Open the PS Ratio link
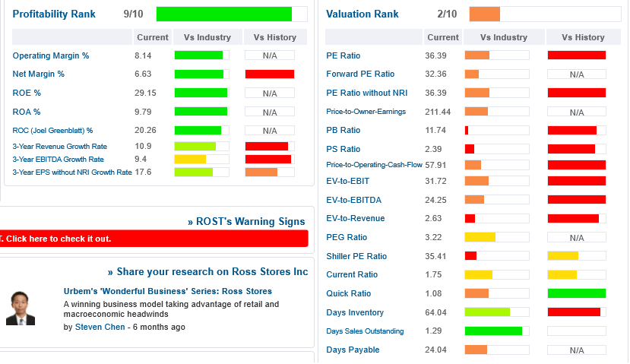Viewport: 630px width, 364px height. click(343, 149)
